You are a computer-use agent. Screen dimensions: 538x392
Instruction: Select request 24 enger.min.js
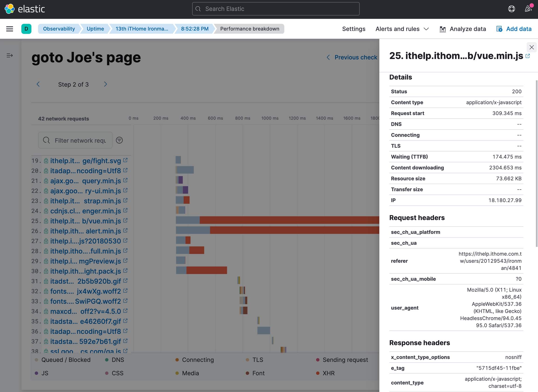point(85,211)
